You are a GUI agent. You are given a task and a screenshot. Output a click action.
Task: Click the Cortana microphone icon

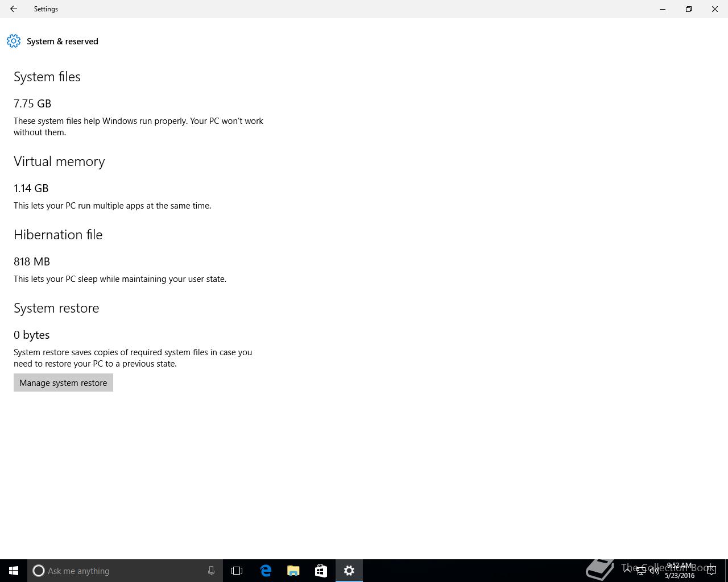(x=211, y=571)
